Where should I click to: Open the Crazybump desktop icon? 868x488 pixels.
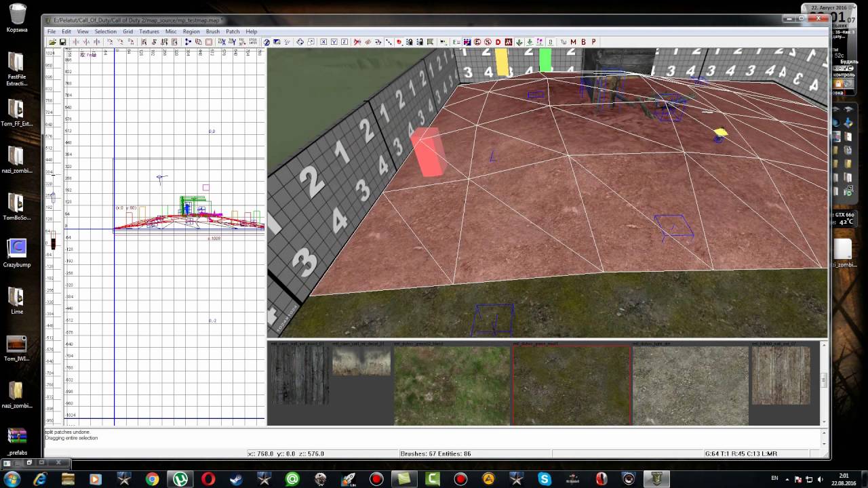(16, 252)
